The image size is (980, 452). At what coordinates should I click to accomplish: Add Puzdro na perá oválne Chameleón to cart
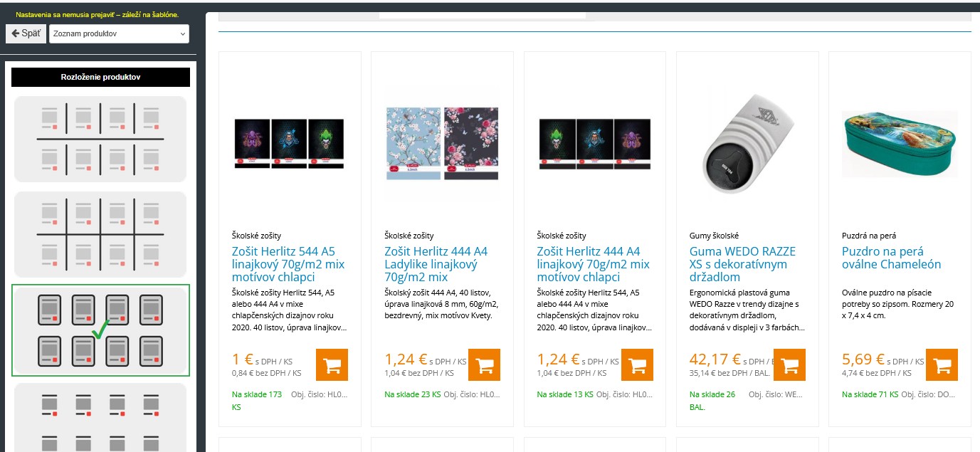(942, 365)
